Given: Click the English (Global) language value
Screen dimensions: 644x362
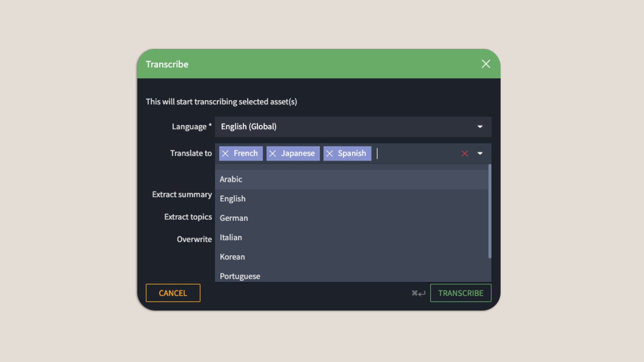Looking at the screenshot, I should pyautogui.click(x=249, y=127).
